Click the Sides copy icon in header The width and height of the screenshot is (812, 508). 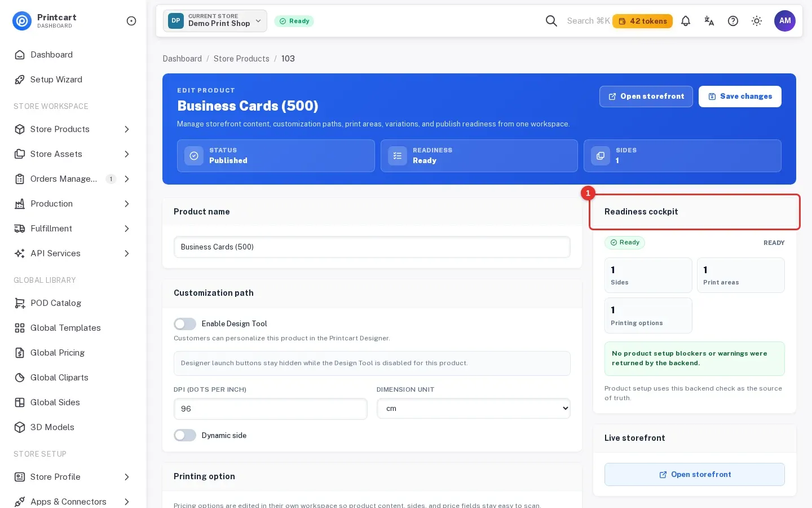601,156
